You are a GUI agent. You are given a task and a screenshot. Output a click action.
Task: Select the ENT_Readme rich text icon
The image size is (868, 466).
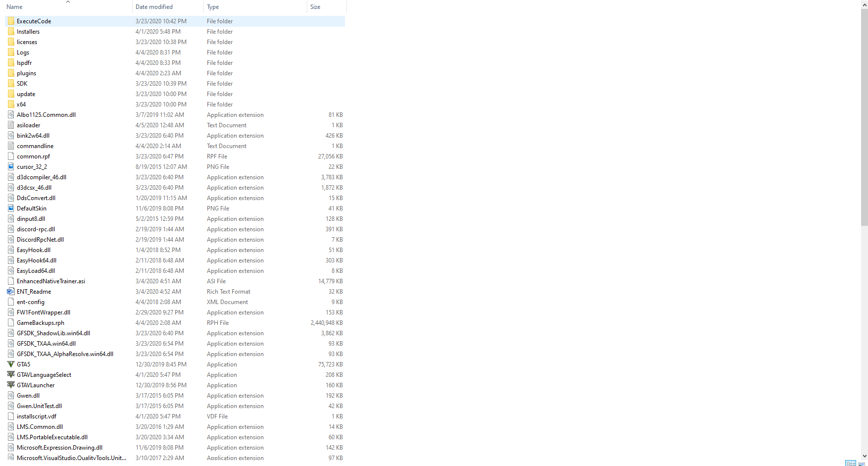coord(11,292)
